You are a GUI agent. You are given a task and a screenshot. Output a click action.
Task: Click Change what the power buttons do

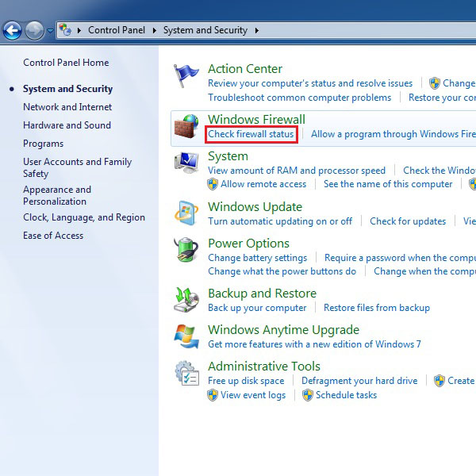282,271
